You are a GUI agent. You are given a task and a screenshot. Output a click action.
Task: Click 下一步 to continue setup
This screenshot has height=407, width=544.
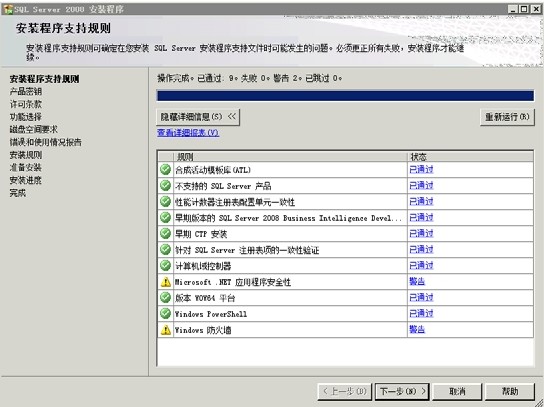click(x=402, y=391)
